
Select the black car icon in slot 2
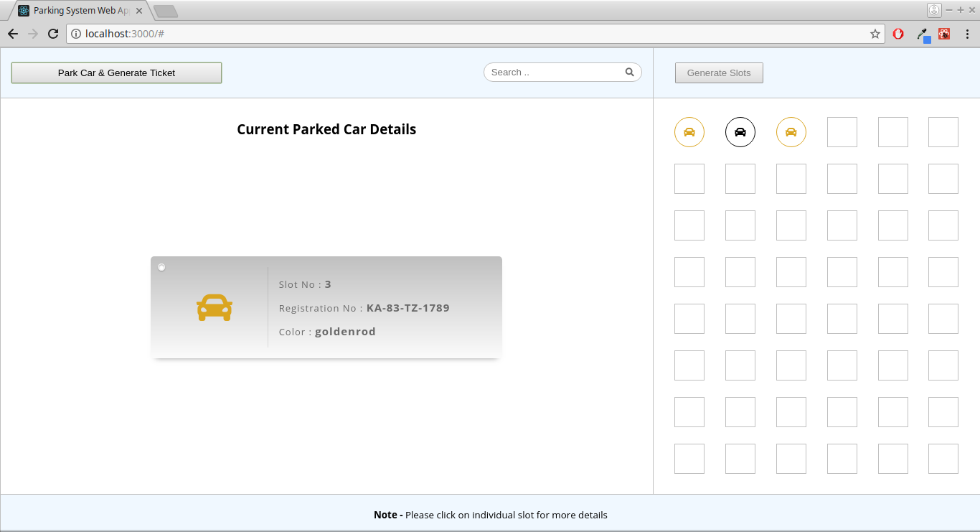pos(740,132)
